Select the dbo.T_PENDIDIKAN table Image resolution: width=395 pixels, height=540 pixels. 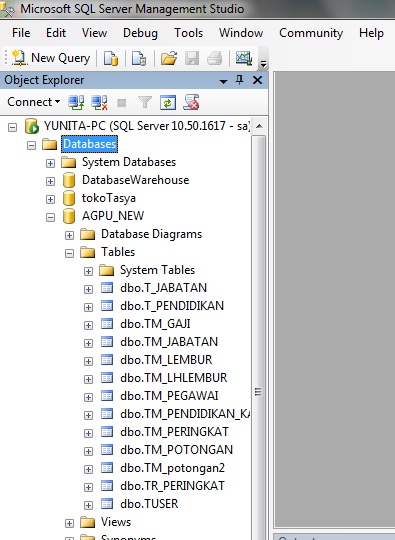click(x=172, y=306)
